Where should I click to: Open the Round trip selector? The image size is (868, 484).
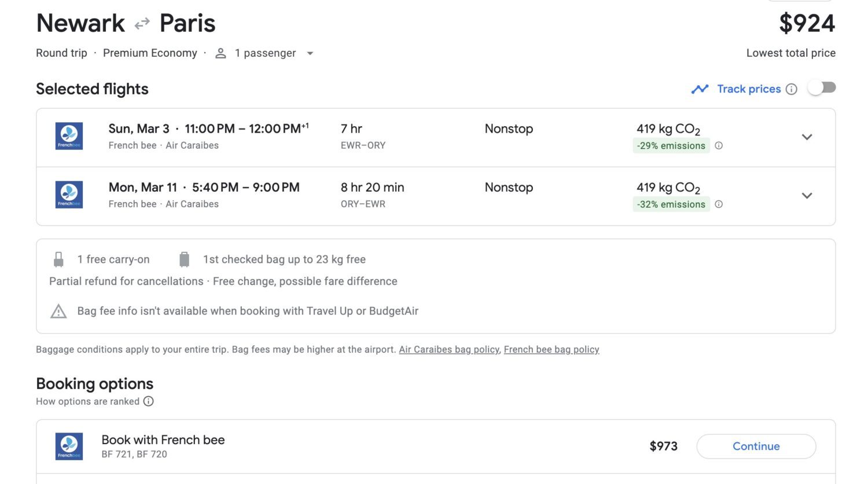tap(61, 53)
